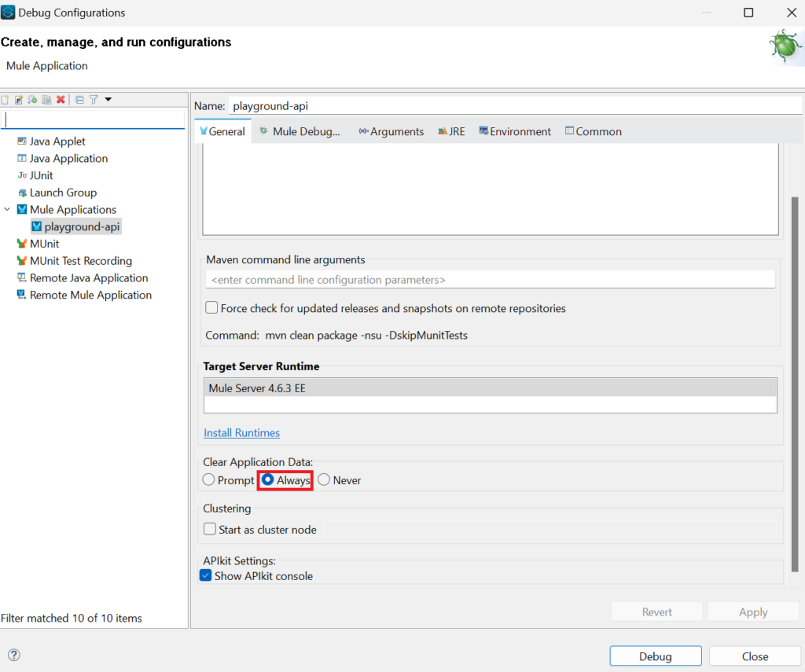Click the New prototype icon
Image resolution: width=805 pixels, height=672 pixels.
19,100
